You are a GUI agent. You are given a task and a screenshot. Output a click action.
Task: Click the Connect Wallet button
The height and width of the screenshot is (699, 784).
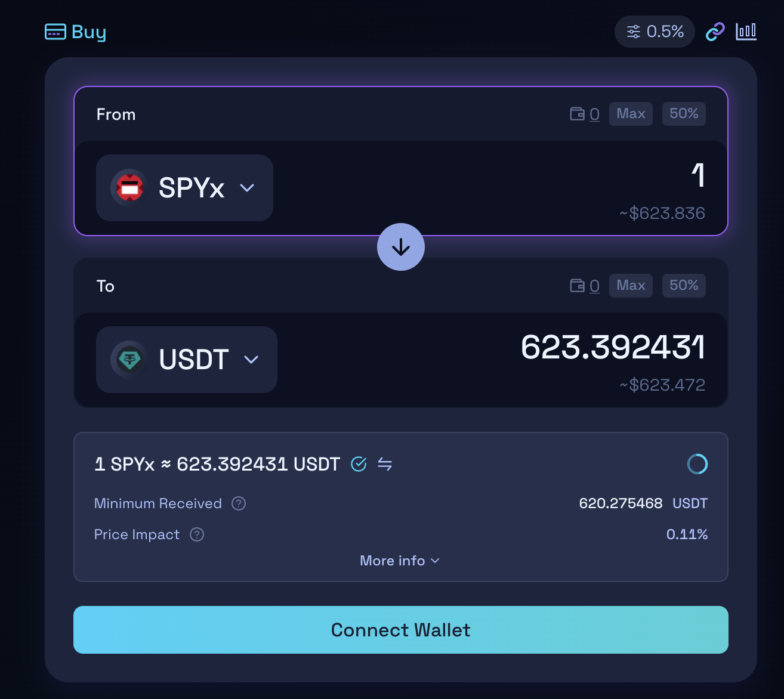[x=401, y=630]
